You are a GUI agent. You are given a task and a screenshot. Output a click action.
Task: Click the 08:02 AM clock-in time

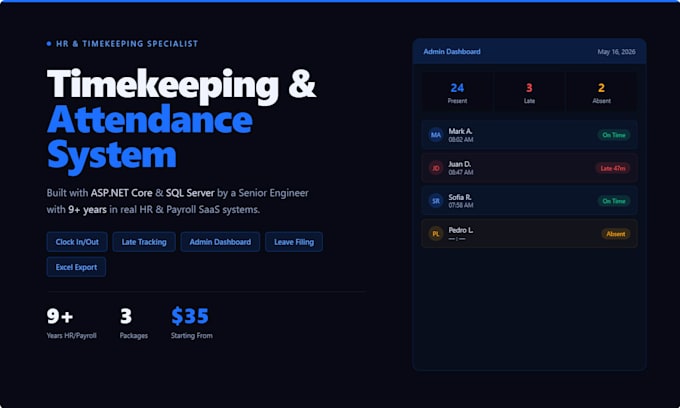(461, 140)
